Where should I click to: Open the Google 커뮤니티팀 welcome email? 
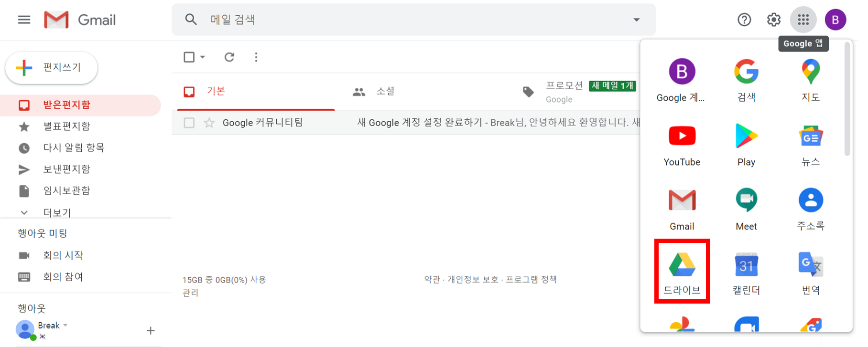pyautogui.click(x=406, y=123)
